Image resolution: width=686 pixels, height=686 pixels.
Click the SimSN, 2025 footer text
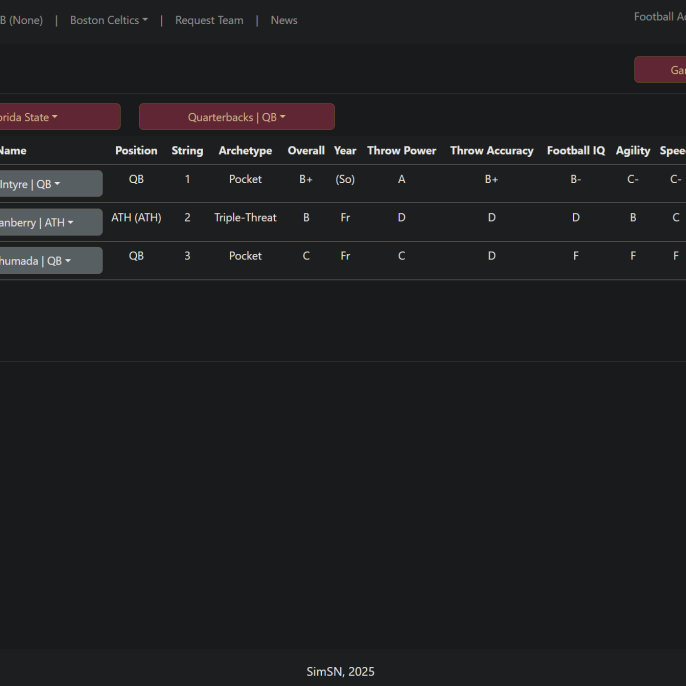(340, 672)
